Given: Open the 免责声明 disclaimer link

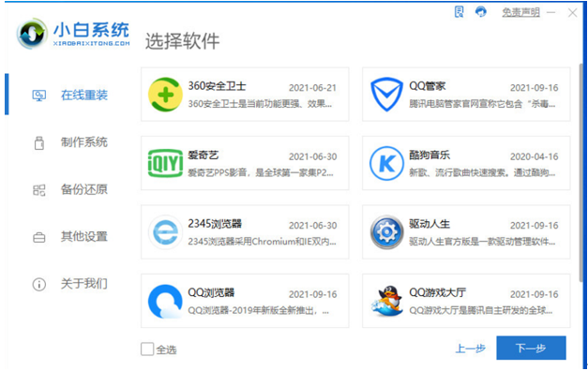Looking at the screenshot, I should [x=520, y=12].
